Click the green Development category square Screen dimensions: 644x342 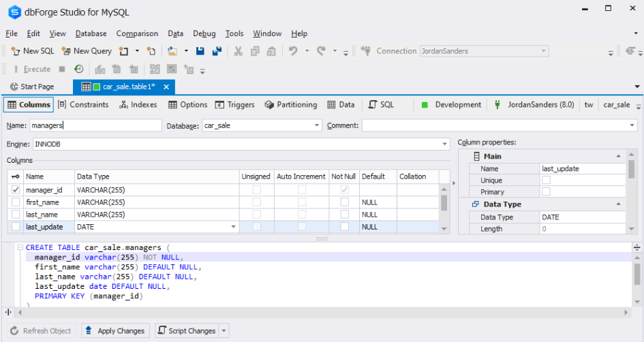pos(425,105)
